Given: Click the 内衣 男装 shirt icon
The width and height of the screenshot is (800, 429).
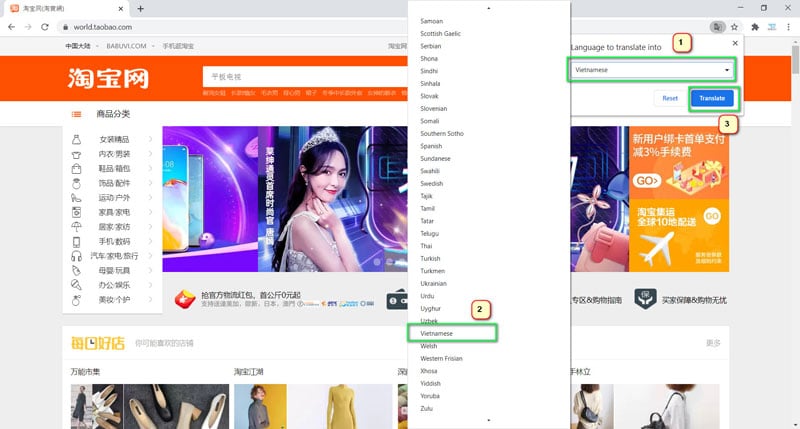Looking at the screenshot, I should pos(76,154).
